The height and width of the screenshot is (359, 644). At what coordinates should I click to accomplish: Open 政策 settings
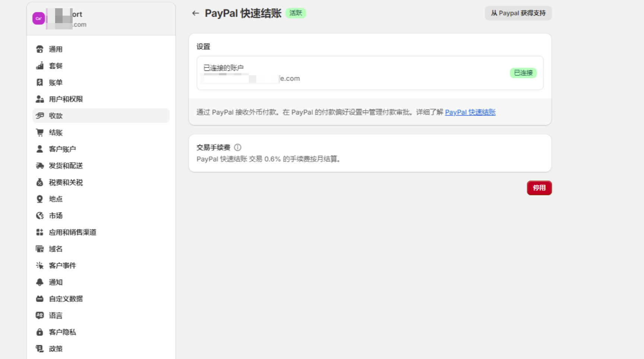pos(101,349)
